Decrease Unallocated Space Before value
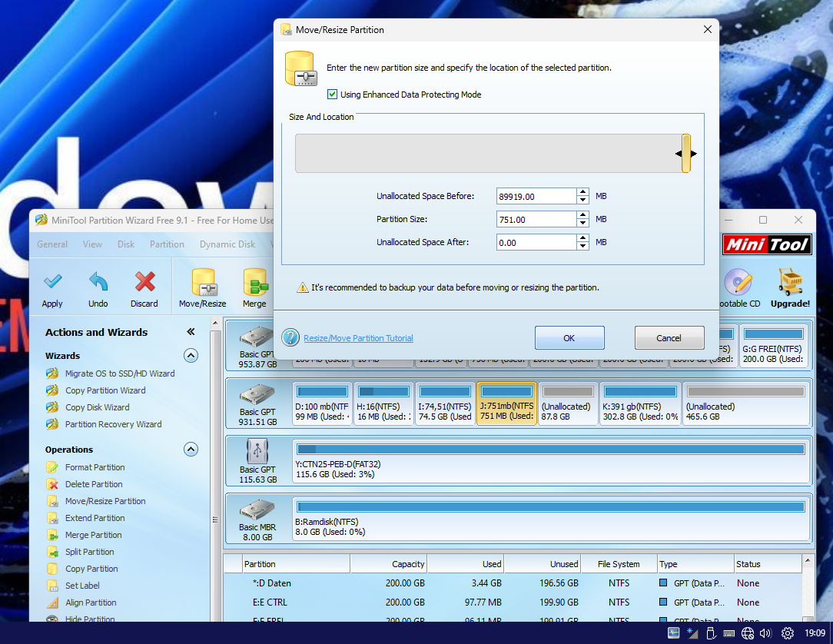The width and height of the screenshot is (833, 644). (x=583, y=200)
